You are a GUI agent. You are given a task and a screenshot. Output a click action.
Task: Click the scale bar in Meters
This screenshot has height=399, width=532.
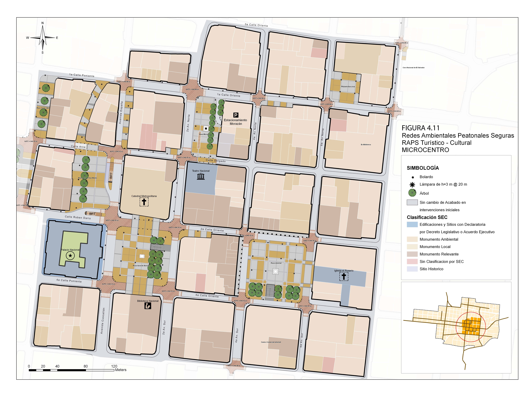pos(71,370)
